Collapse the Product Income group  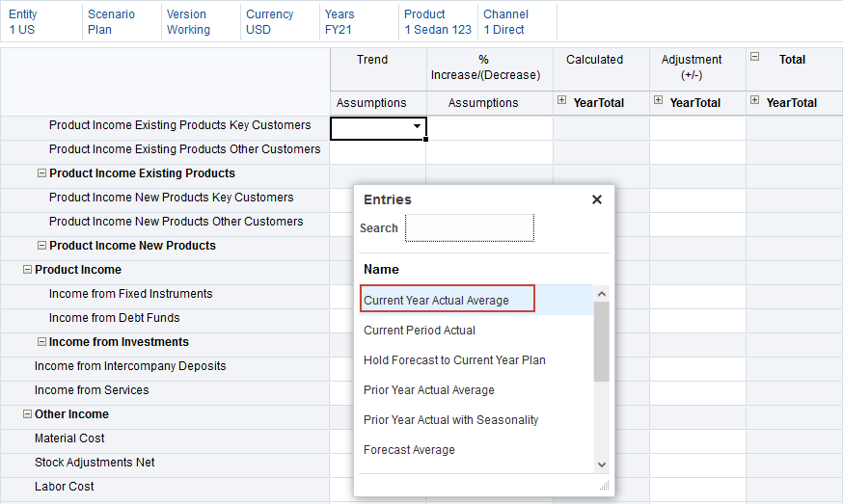pos(27,270)
